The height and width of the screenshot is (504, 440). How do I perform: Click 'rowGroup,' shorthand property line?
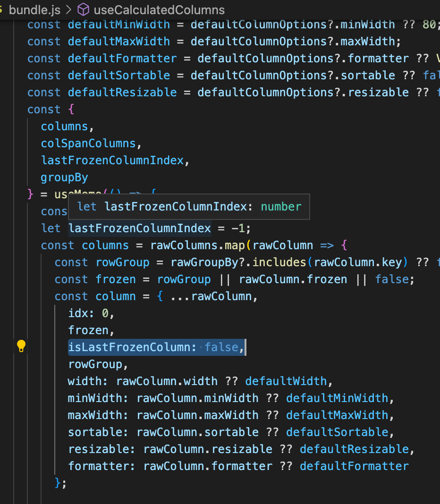tap(98, 365)
